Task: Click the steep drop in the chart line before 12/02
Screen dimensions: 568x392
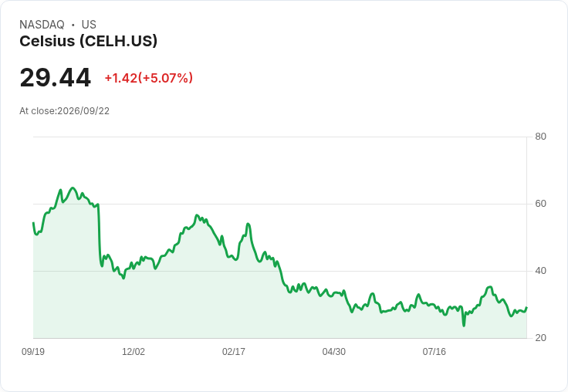Action: click(x=100, y=235)
